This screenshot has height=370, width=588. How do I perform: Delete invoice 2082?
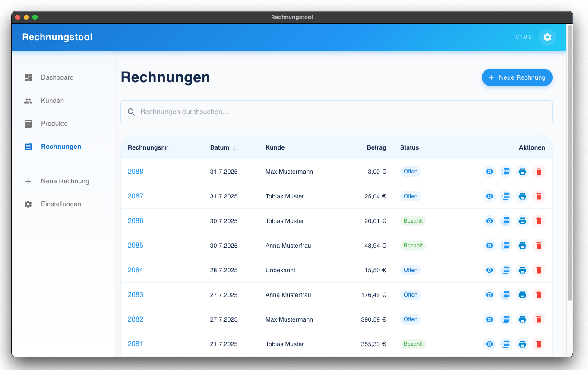tap(539, 319)
